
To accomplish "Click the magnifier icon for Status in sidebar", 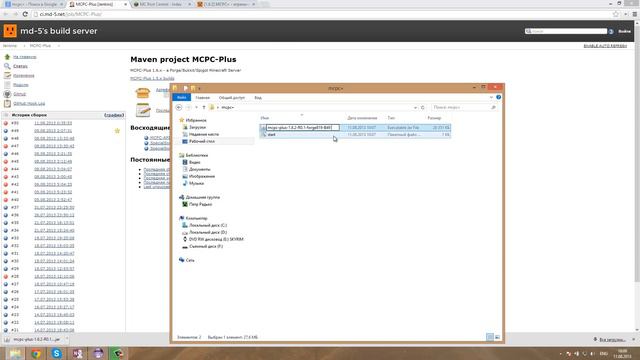I will pos(7,66).
